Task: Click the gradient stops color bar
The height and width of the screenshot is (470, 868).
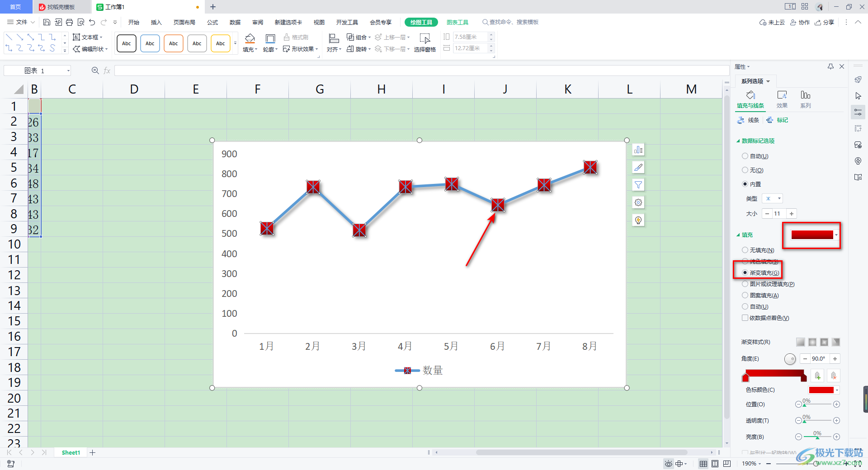Action: tap(774, 373)
